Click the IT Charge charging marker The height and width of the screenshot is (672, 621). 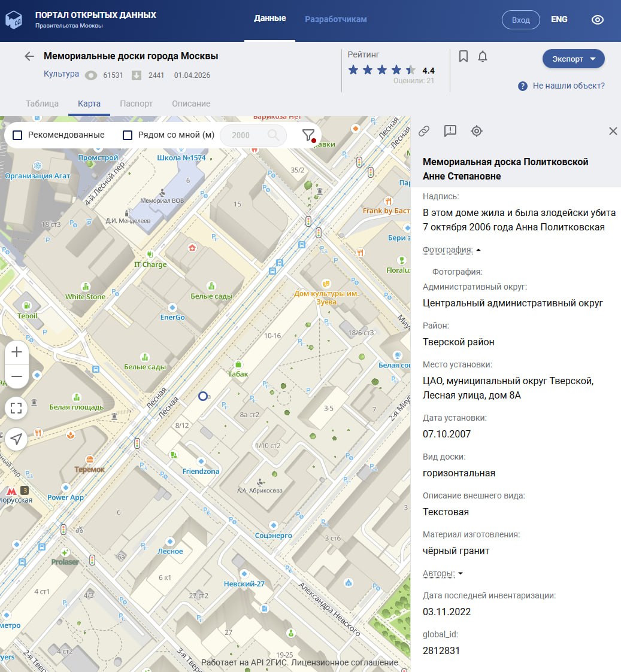point(150,254)
